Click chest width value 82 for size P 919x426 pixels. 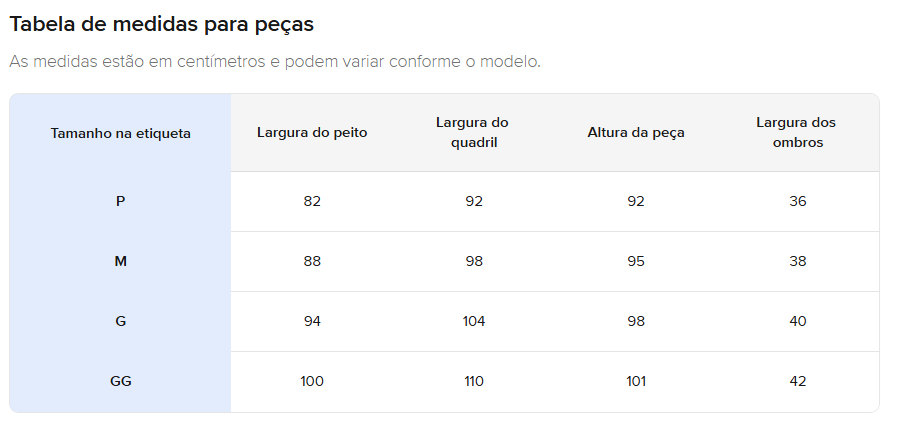point(312,201)
